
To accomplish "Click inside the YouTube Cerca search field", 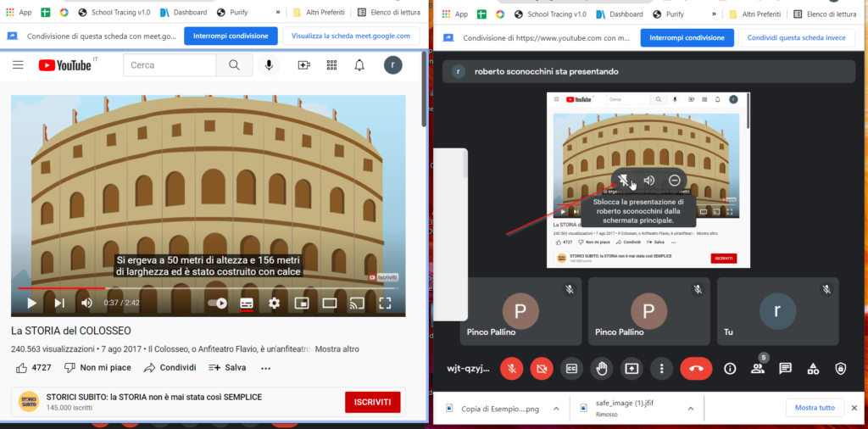I will coord(170,65).
